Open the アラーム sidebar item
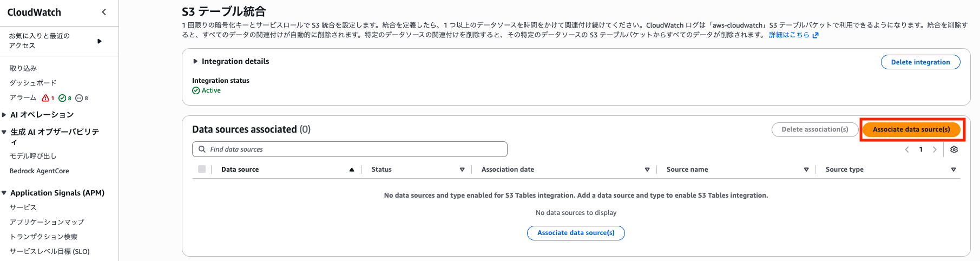The height and width of the screenshot is (261, 980). click(x=23, y=97)
